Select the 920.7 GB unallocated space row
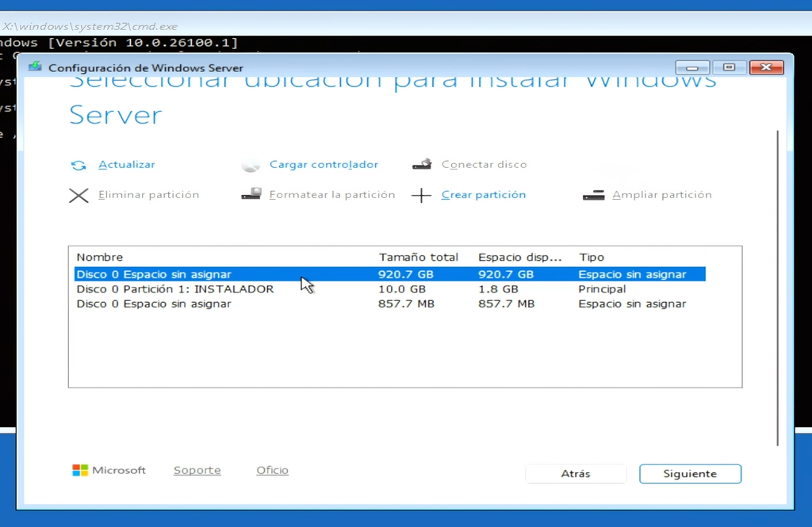The width and height of the screenshot is (812, 527). [x=390, y=274]
